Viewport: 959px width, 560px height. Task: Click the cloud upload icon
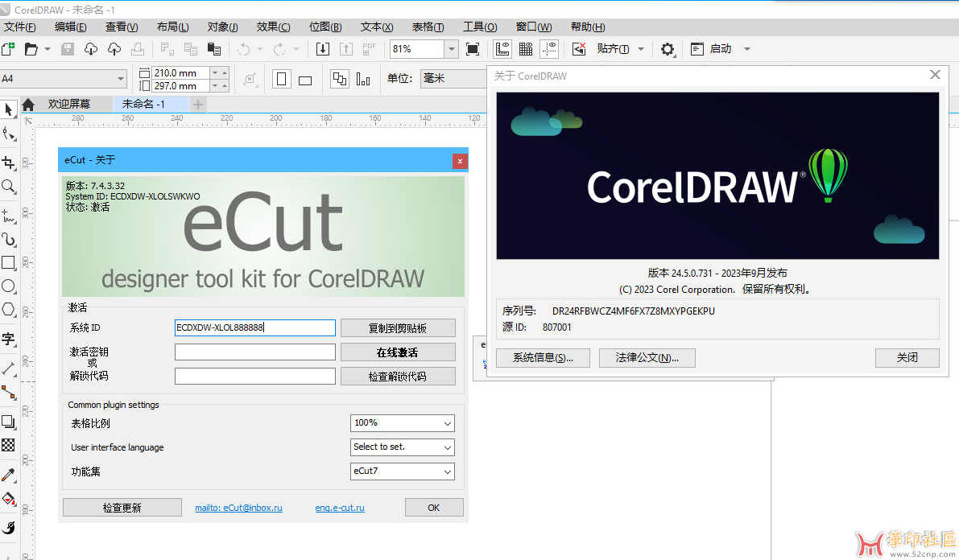coord(114,49)
